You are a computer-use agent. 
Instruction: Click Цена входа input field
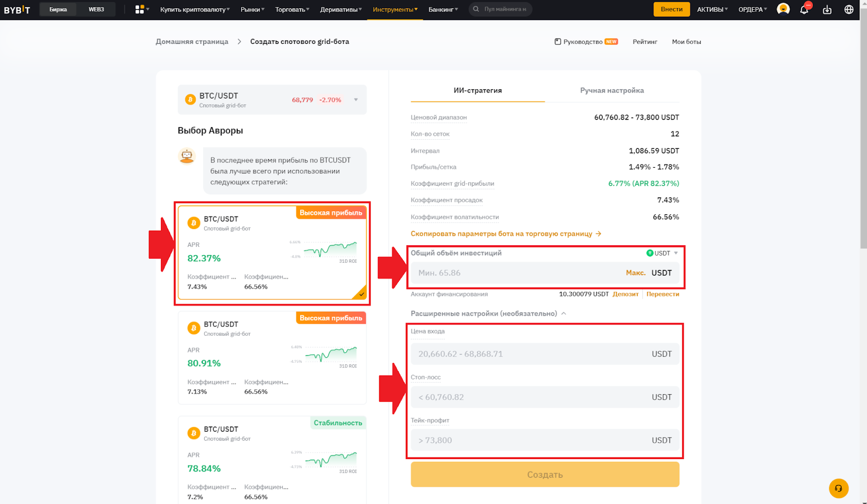pyautogui.click(x=545, y=354)
